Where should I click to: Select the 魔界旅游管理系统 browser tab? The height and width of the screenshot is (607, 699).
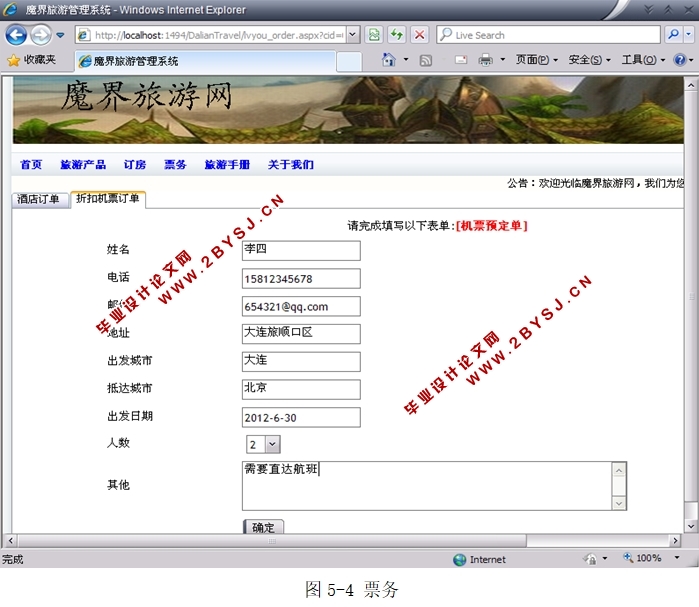point(205,61)
